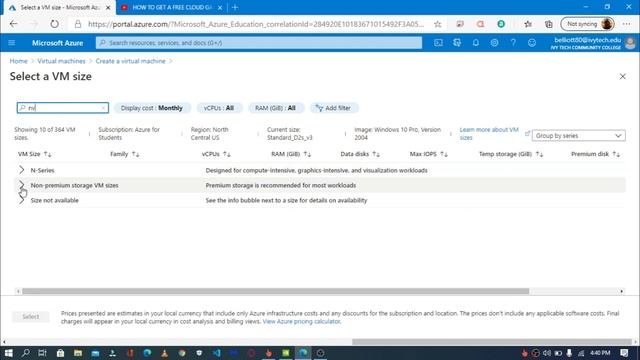Switch to the HOW TO GET A FREE CLOUD tab

171,7
